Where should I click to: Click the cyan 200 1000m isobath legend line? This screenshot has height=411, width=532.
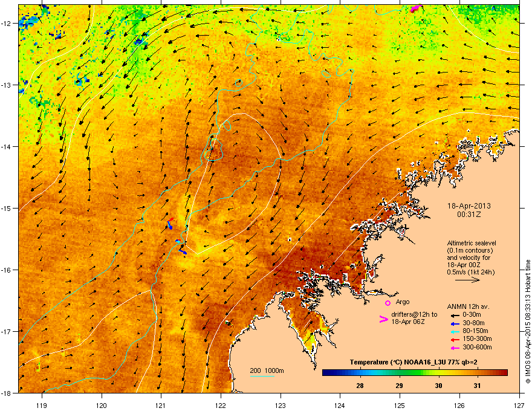(x=262, y=376)
